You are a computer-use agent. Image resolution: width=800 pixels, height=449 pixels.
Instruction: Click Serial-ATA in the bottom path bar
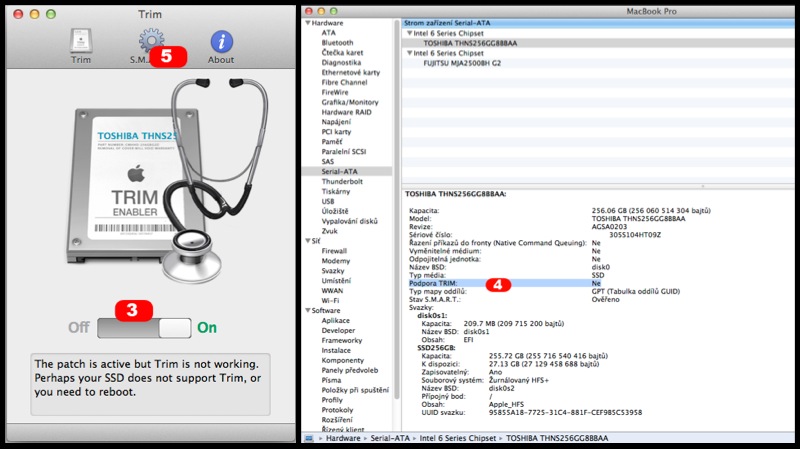pos(382,439)
